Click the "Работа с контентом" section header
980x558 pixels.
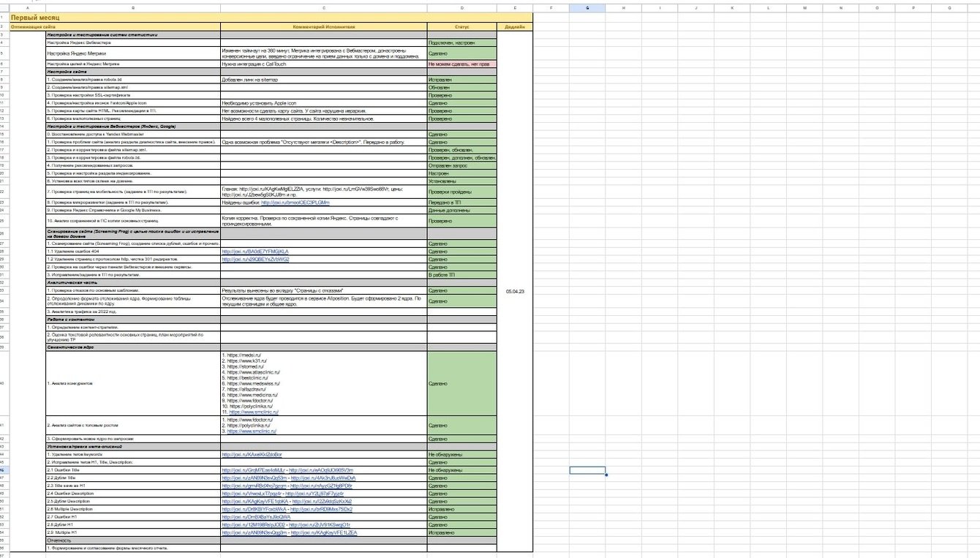tap(133, 320)
